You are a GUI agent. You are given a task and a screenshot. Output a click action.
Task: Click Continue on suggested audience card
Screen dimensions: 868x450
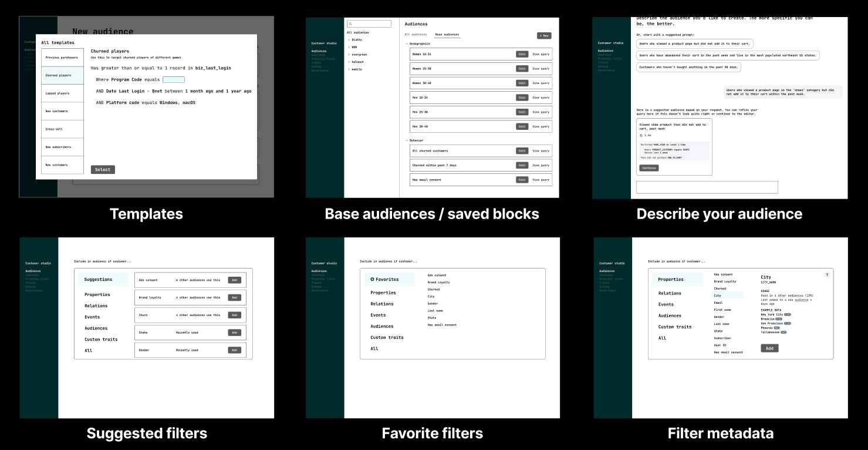[x=649, y=168]
